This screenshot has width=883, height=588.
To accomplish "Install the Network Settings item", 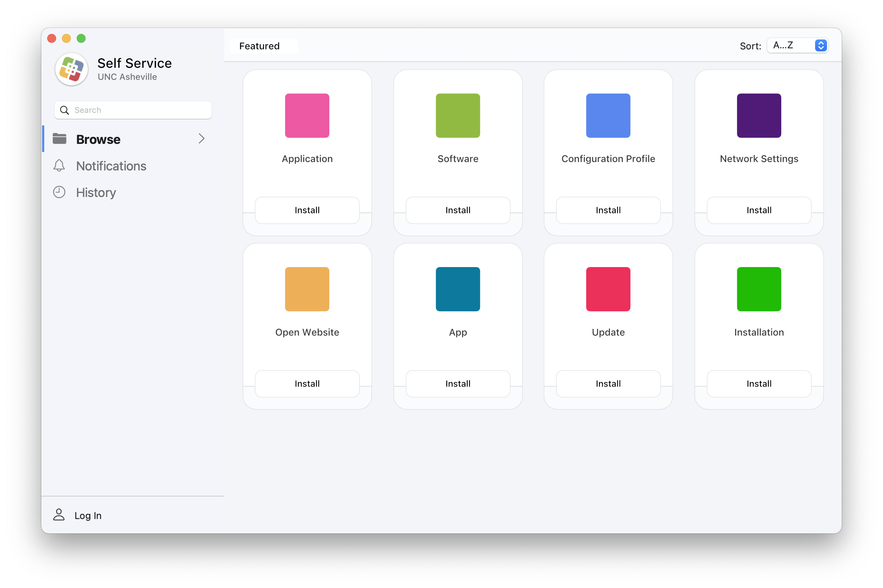I will pos(759,210).
